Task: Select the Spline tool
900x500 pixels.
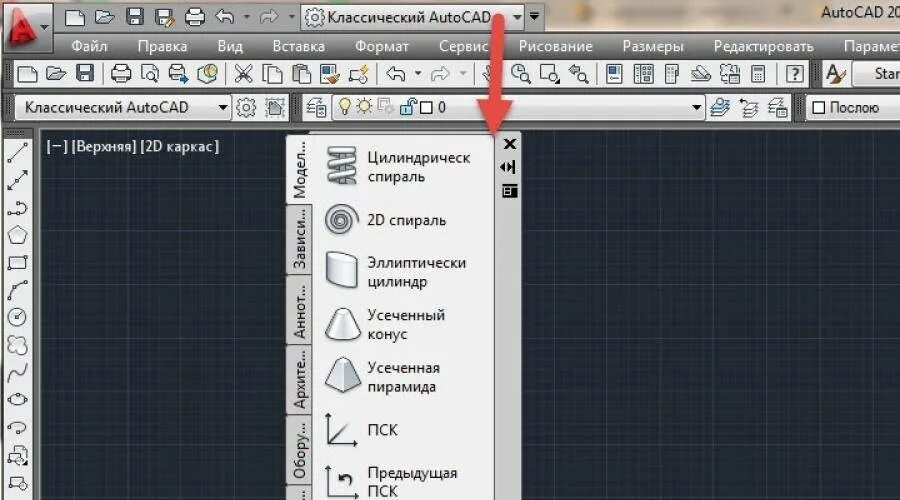Action: click(x=17, y=373)
